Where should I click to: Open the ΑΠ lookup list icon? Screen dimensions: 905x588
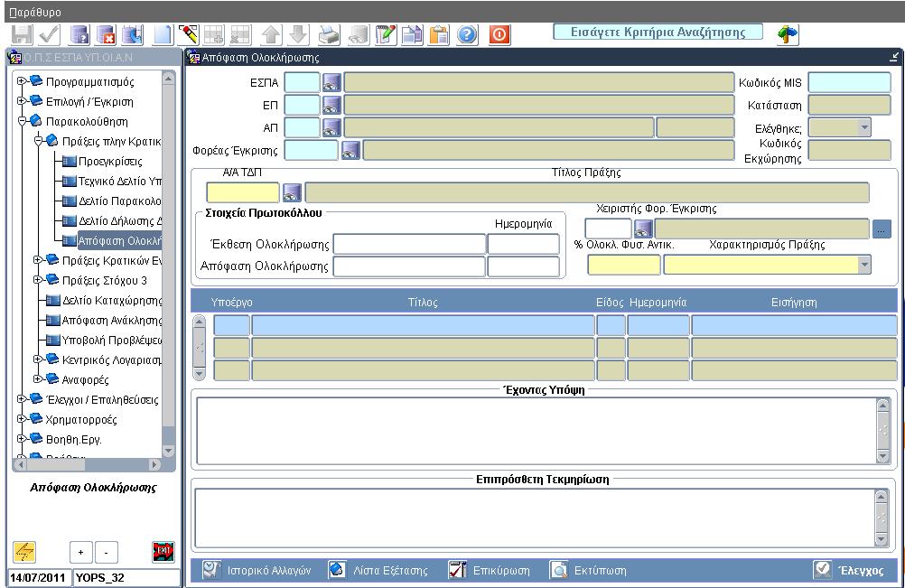[x=331, y=127]
